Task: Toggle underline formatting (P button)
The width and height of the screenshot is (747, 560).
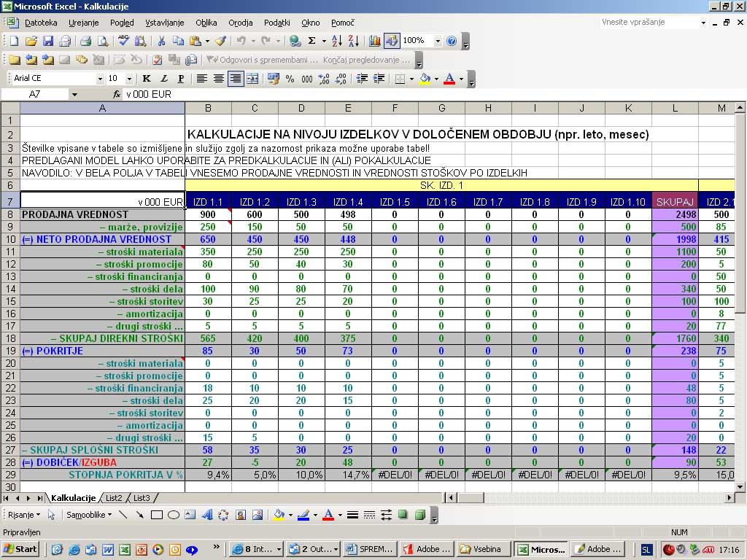Action: pos(181,79)
